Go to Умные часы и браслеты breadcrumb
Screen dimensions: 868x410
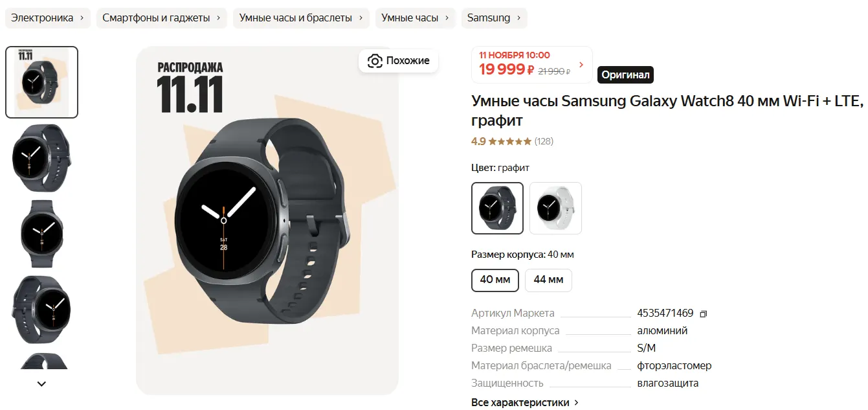[302, 18]
